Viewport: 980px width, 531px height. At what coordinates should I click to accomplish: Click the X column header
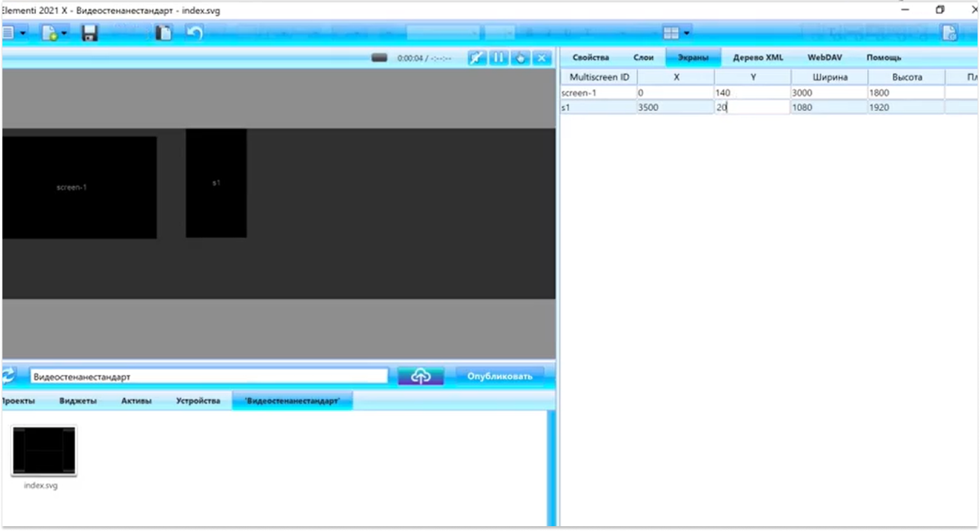coord(676,77)
